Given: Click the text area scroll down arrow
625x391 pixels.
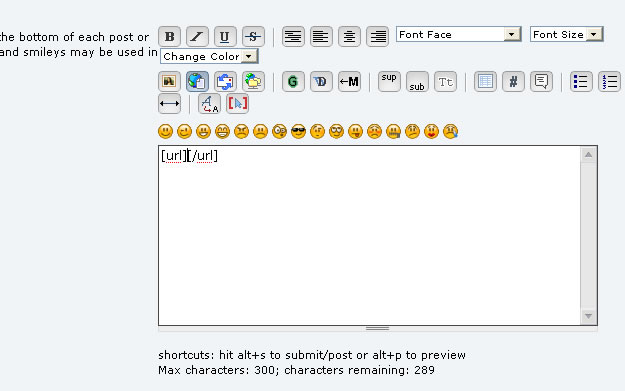Looking at the screenshot, I should click(589, 316).
